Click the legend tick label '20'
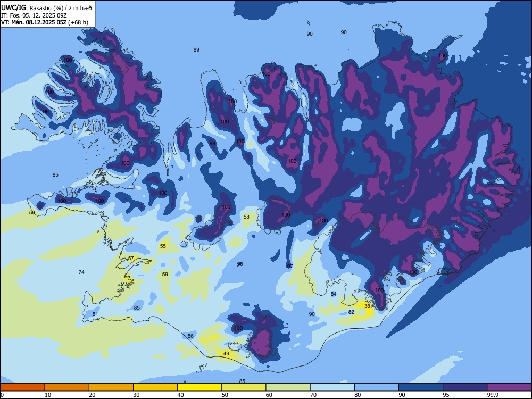 (x=92, y=395)
